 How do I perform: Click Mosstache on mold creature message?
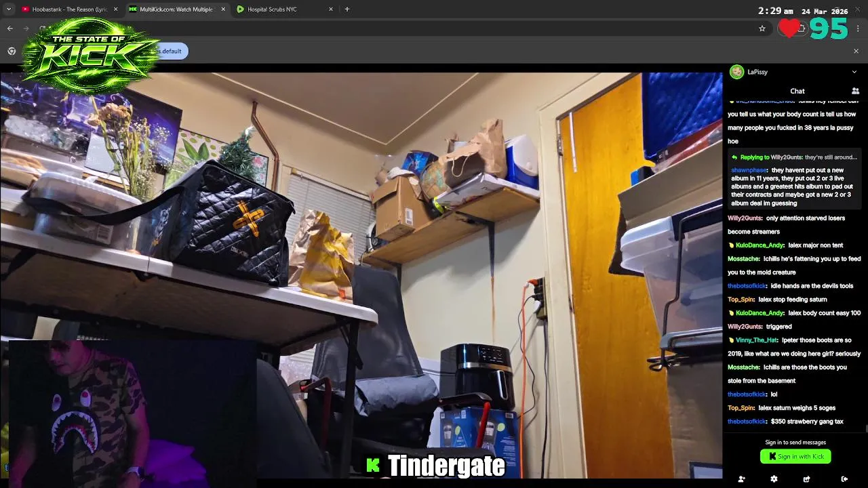coord(743,259)
